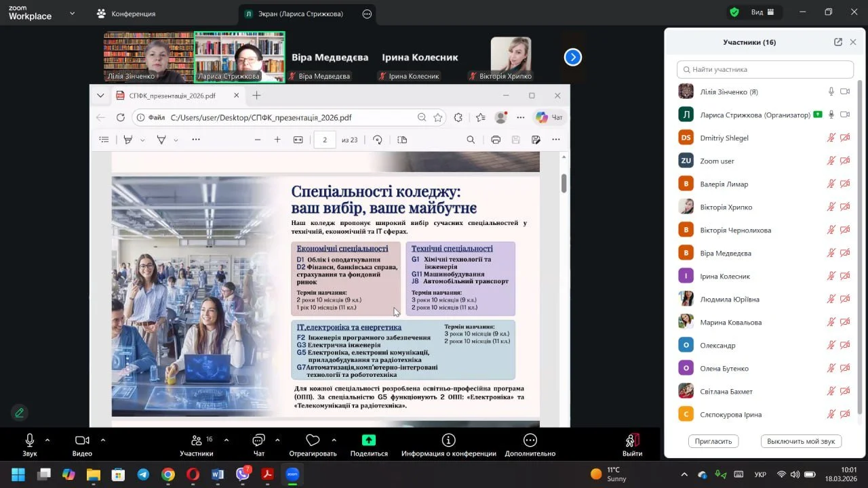Expand PDF highlighter options arrow
Image resolution: width=868 pixels, height=488 pixels.
click(142, 140)
